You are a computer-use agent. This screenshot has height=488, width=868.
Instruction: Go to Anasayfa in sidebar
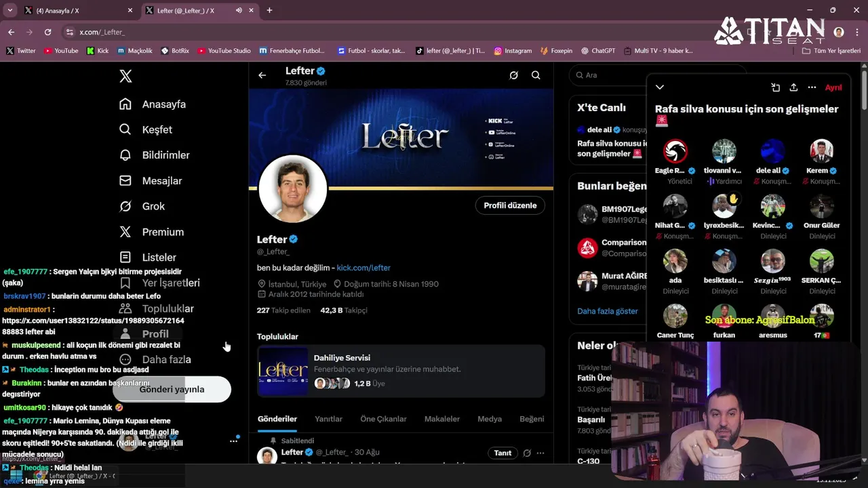pos(153,104)
